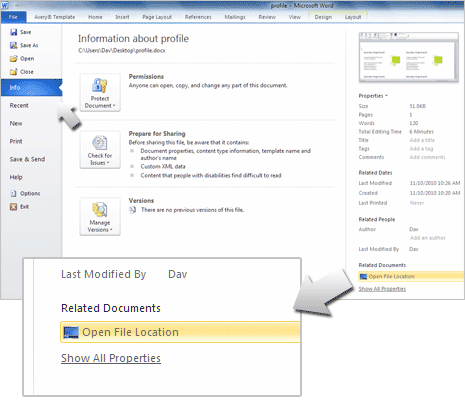
Task: Click the Last Modified date value
Action: pos(435,183)
